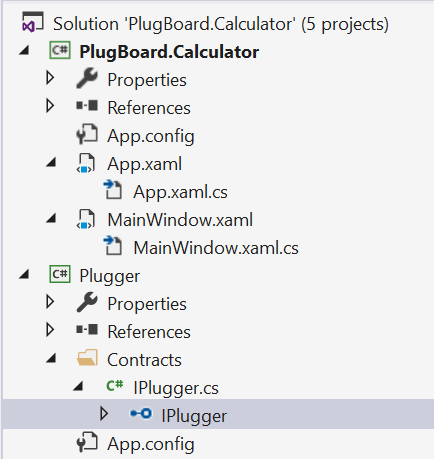Expand the IPlugger interface members

(104, 414)
